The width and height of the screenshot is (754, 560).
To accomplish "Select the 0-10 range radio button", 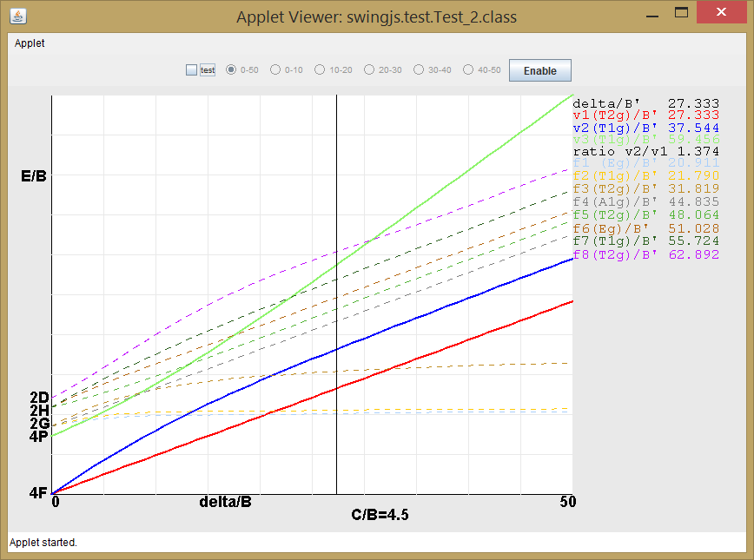I will click(x=275, y=70).
